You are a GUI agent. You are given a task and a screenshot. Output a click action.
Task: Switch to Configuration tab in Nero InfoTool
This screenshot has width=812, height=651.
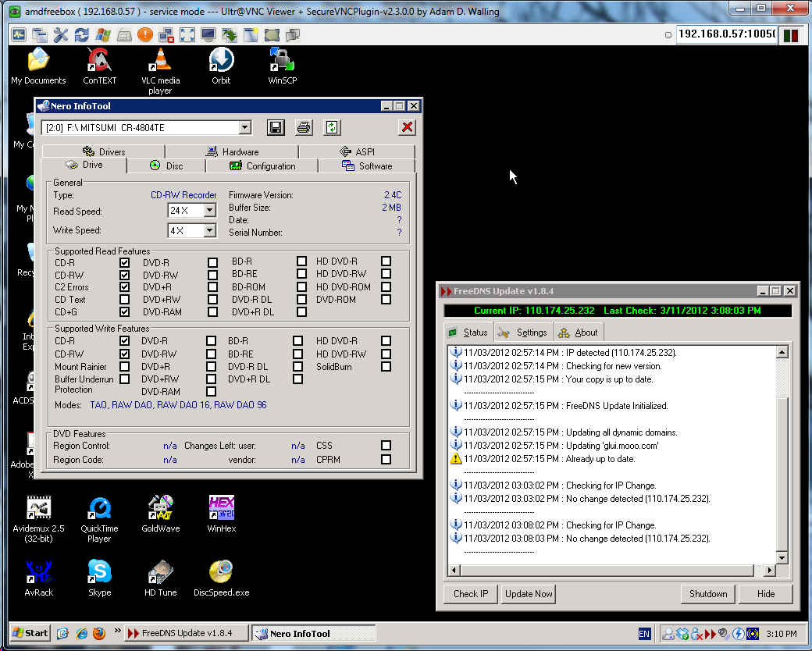(262, 165)
